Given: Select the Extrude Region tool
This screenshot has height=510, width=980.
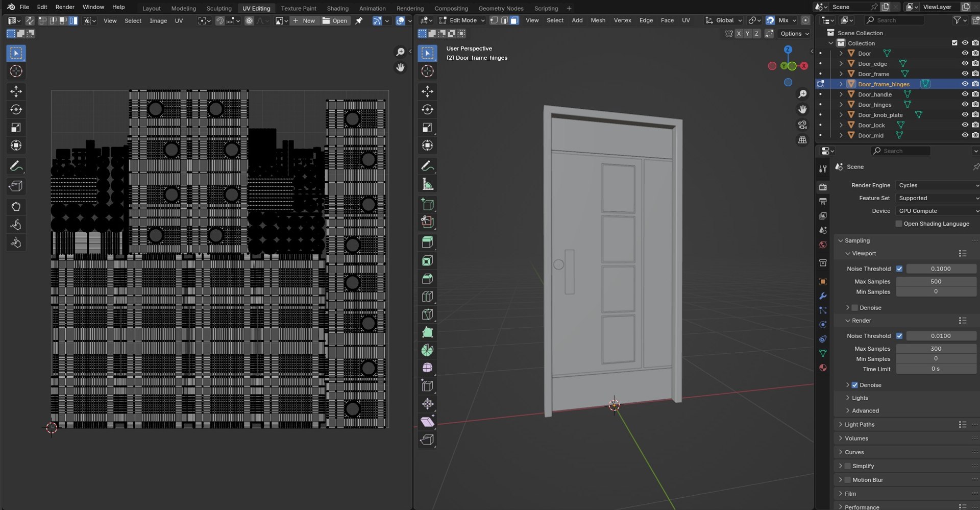Looking at the screenshot, I should (x=427, y=242).
